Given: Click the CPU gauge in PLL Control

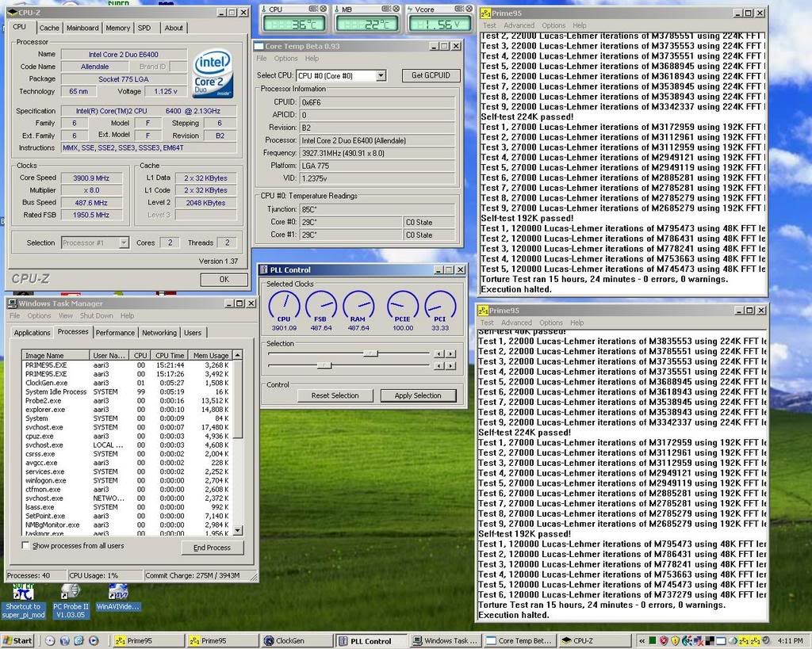Looking at the screenshot, I should 284,306.
